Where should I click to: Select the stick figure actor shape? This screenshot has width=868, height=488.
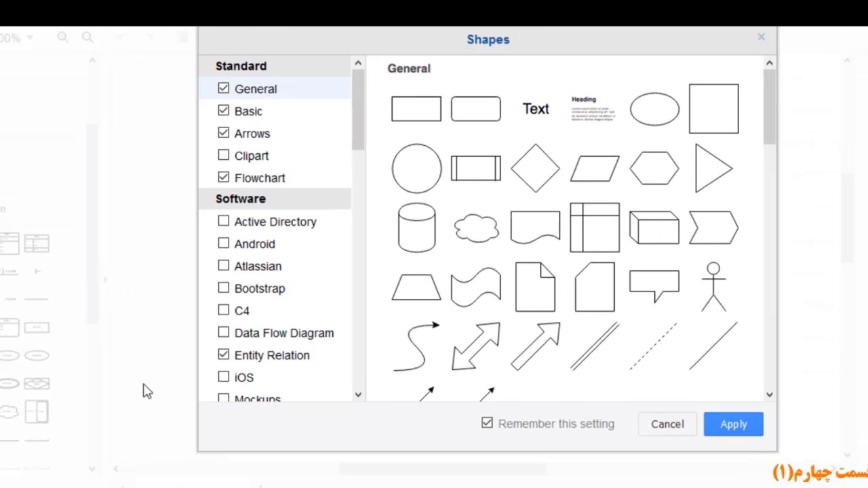(713, 287)
